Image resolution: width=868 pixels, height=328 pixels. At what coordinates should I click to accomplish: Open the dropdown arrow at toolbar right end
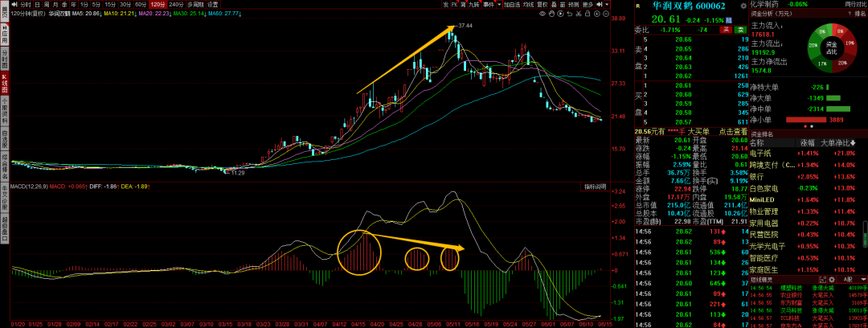point(607,5)
